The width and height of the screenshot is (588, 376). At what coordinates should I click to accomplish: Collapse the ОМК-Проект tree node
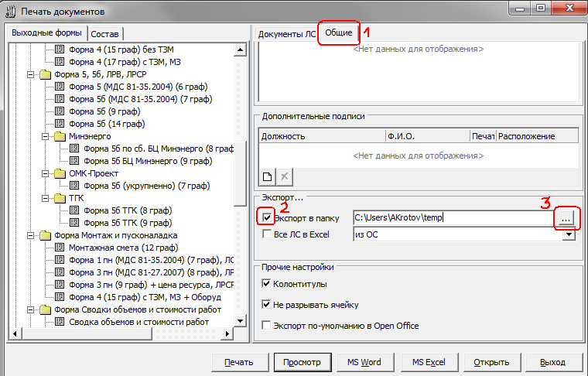click(x=46, y=173)
